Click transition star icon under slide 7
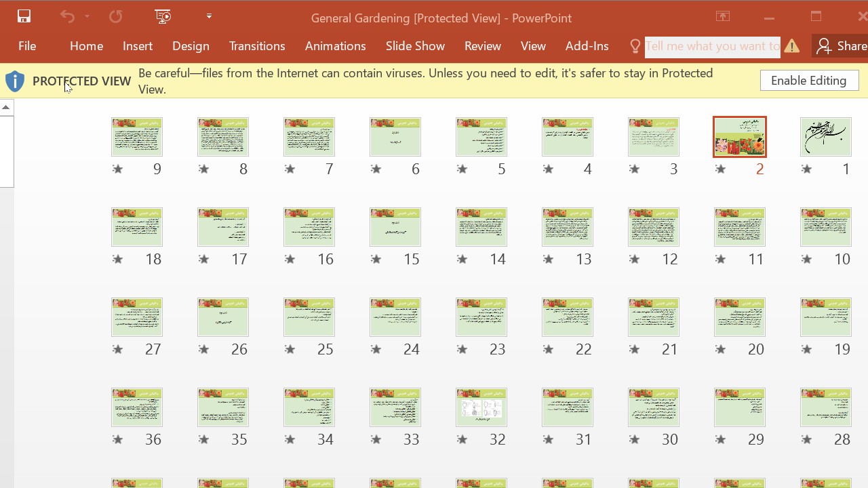The height and width of the screenshot is (488, 868). point(290,169)
